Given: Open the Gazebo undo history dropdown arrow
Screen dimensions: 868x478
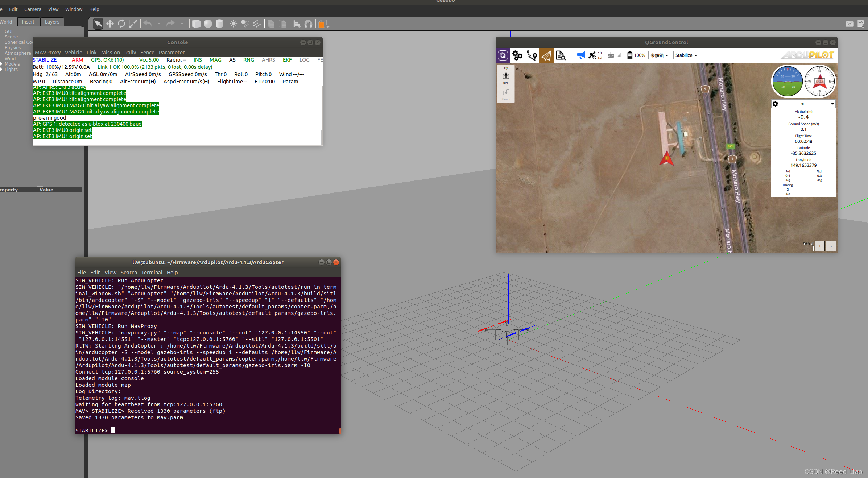Looking at the screenshot, I should pyautogui.click(x=159, y=24).
